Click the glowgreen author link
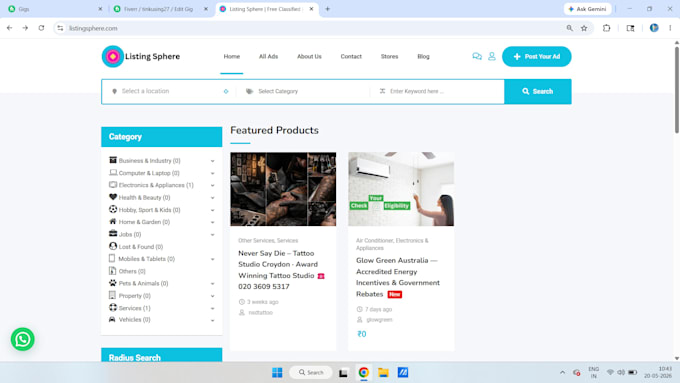The image size is (680, 383). point(379,320)
